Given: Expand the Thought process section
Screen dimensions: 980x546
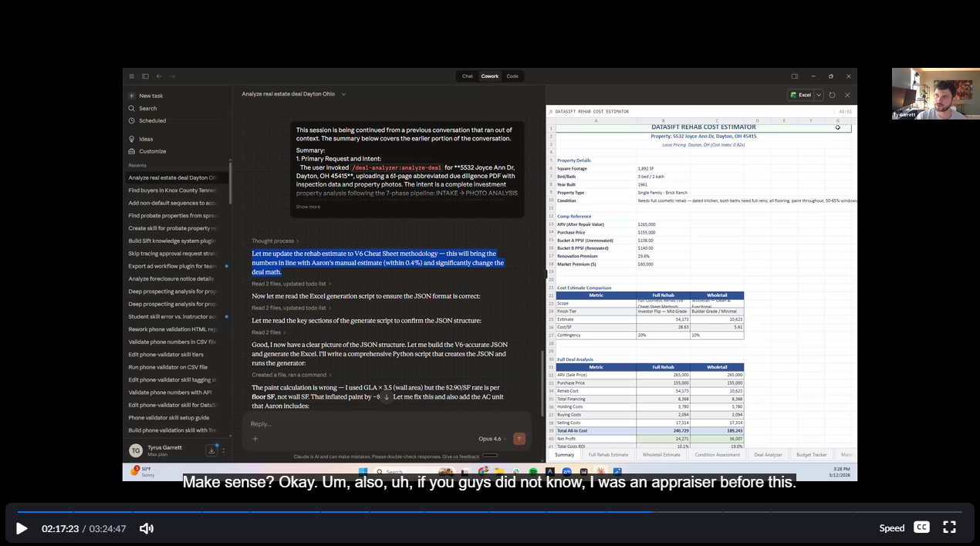Looking at the screenshot, I should tap(275, 241).
